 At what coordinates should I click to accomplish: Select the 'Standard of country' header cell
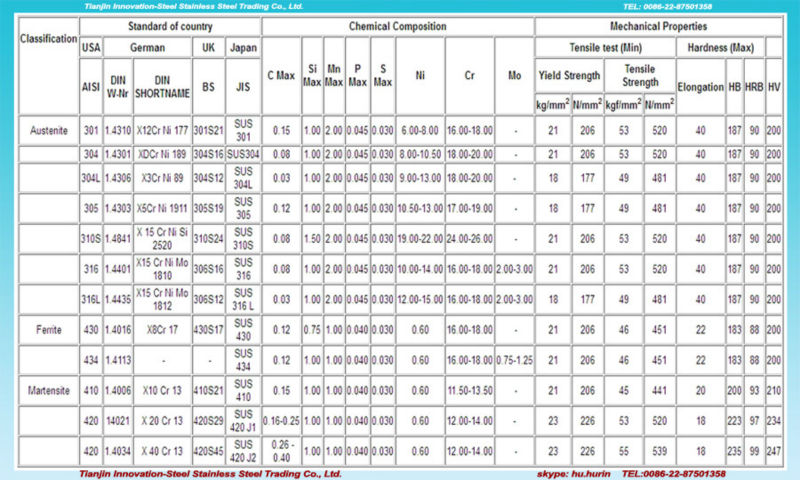(x=170, y=27)
